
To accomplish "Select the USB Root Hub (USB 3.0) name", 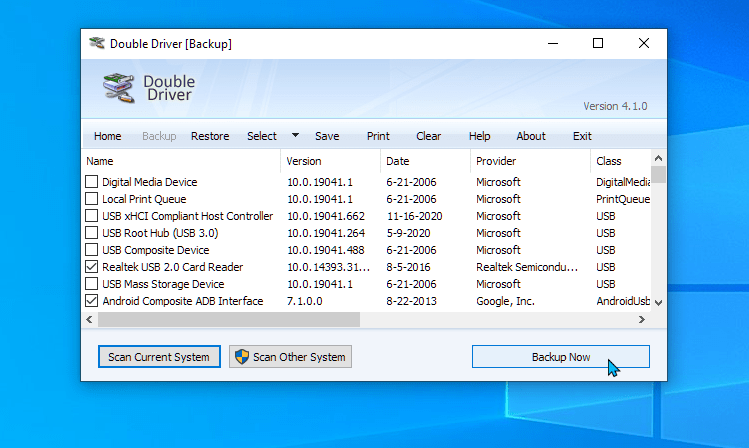I will point(160,233).
